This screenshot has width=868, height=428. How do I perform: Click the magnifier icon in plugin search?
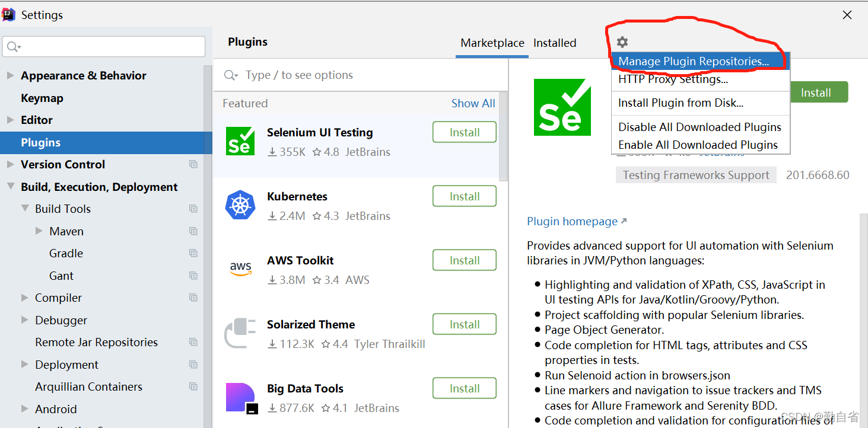tap(231, 75)
